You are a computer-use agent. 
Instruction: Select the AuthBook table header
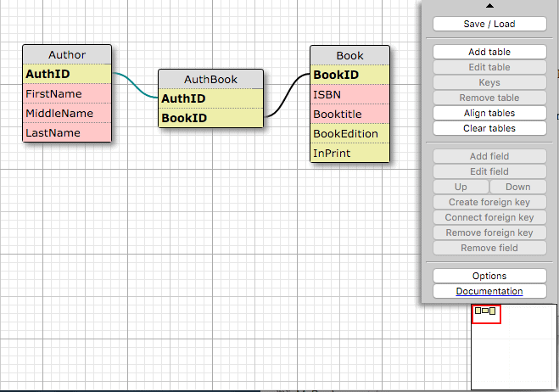point(210,79)
